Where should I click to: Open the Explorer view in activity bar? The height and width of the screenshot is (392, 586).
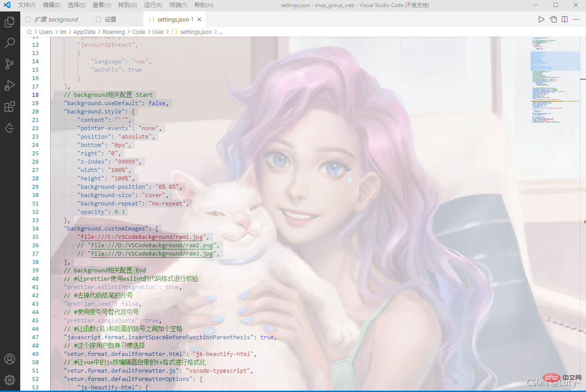10,22
